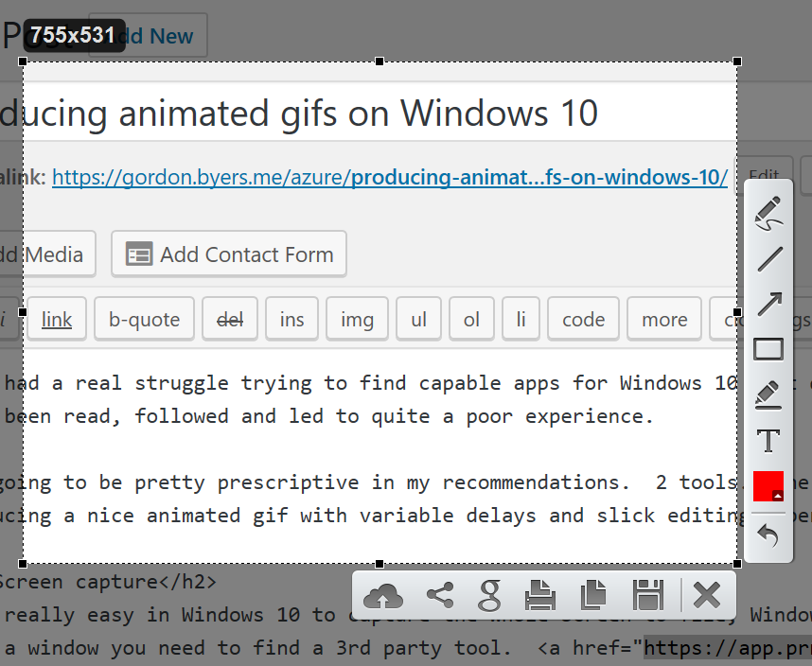Screen dimensions: 812x666
Task: Close the screenshot capture tool
Action: pos(707,595)
